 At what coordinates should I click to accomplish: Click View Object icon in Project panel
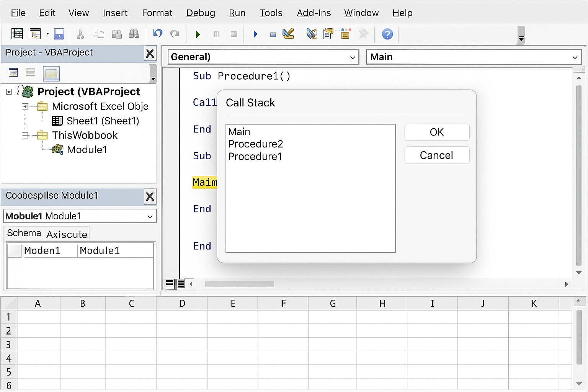[31, 72]
